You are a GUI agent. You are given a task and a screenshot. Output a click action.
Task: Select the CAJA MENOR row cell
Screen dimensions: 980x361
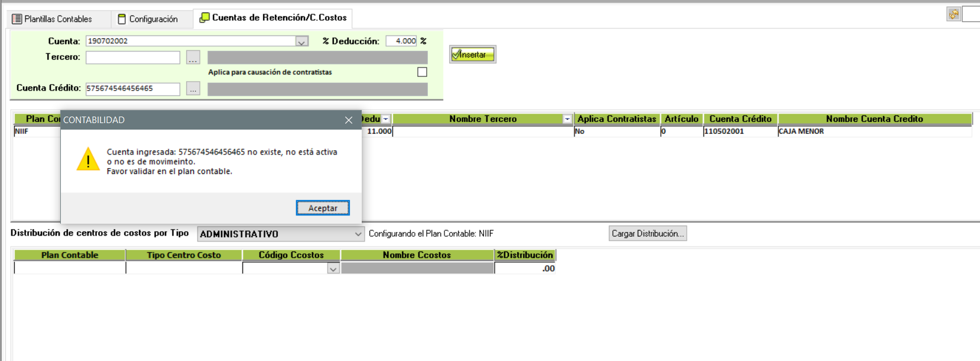point(874,131)
